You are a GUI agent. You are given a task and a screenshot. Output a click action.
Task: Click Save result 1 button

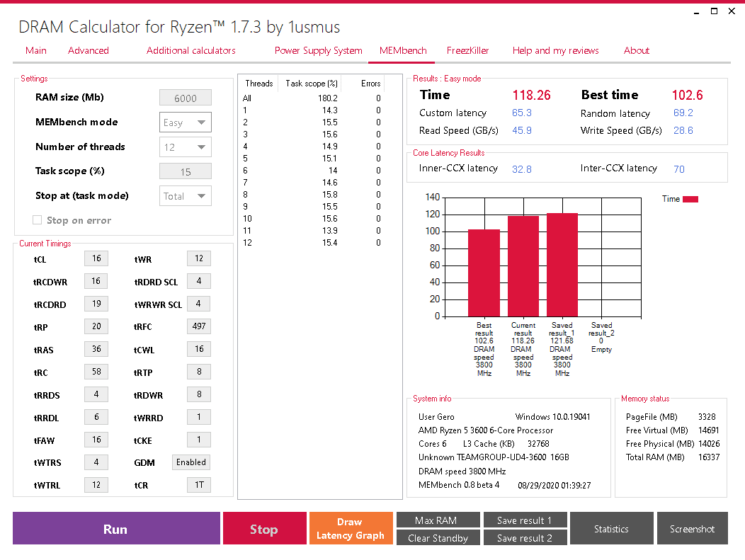coord(525,520)
